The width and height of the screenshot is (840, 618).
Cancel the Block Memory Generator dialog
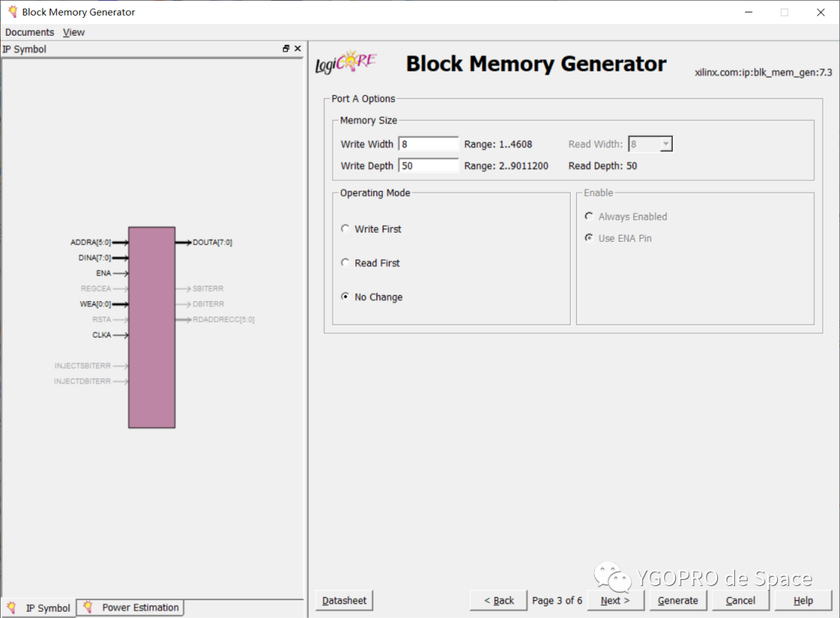click(740, 600)
